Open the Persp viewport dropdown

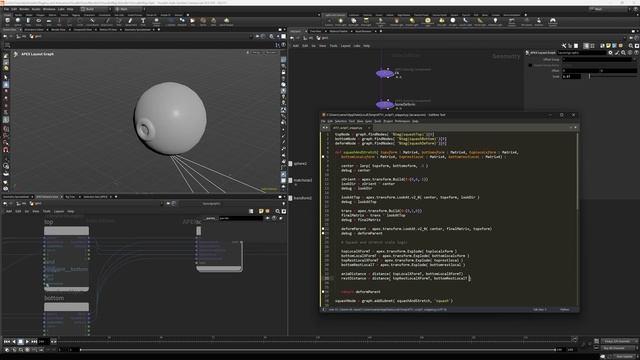pyautogui.click(x=256, y=53)
